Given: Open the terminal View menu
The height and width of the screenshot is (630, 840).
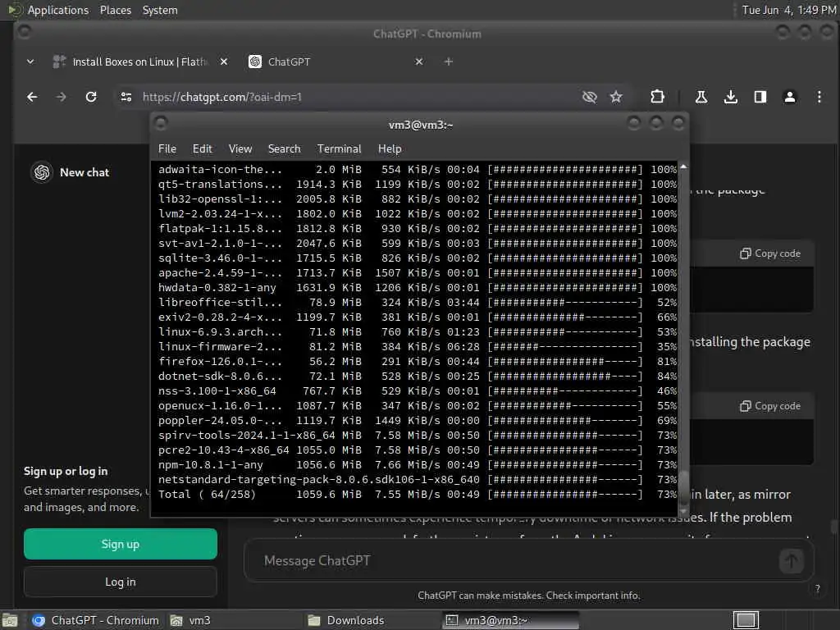Looking at the screenshot, I should (x=240, y=149).
